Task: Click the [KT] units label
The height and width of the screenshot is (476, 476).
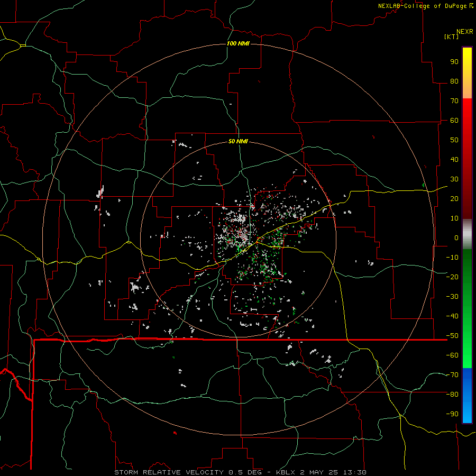Action: (452, 36)
